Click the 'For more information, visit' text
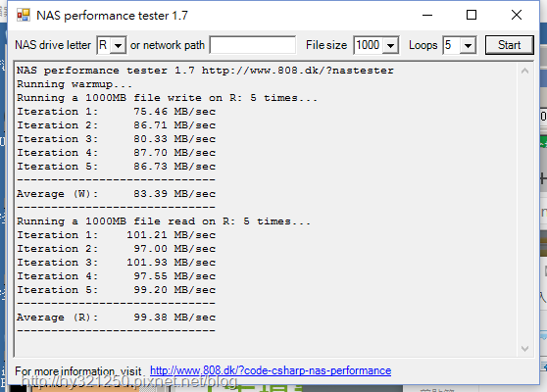Image resolution: width=547 pixels, height=392 pixels. tap(77, 370)
